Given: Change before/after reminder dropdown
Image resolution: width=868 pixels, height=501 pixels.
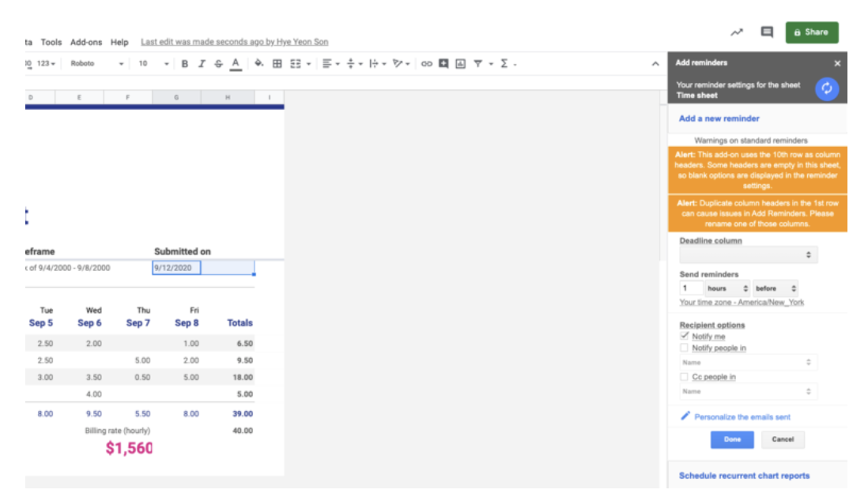Looking at the screenshot, I should tap(776, 288).
